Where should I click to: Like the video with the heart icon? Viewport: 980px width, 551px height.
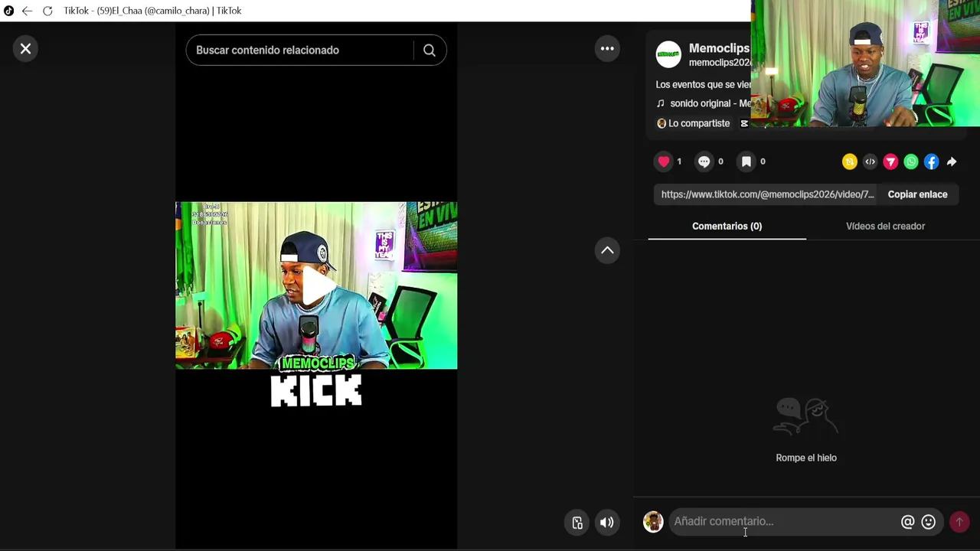(x=664, y=161)
